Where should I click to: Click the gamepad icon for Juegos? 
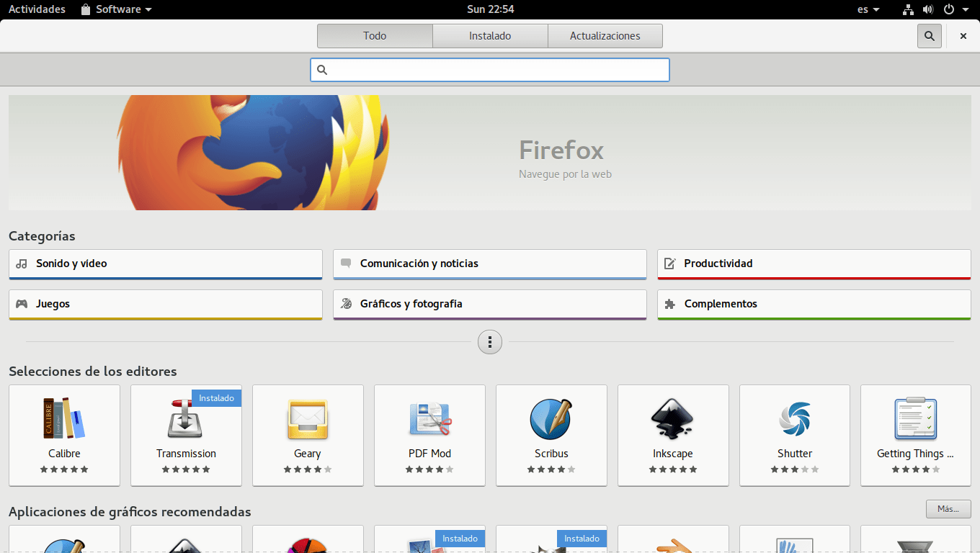tap(22, 304)
